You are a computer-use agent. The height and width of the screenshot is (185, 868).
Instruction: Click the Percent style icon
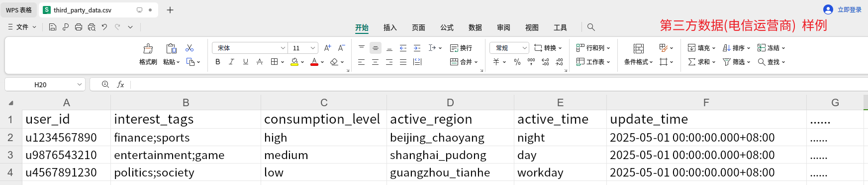click(517, 62)
